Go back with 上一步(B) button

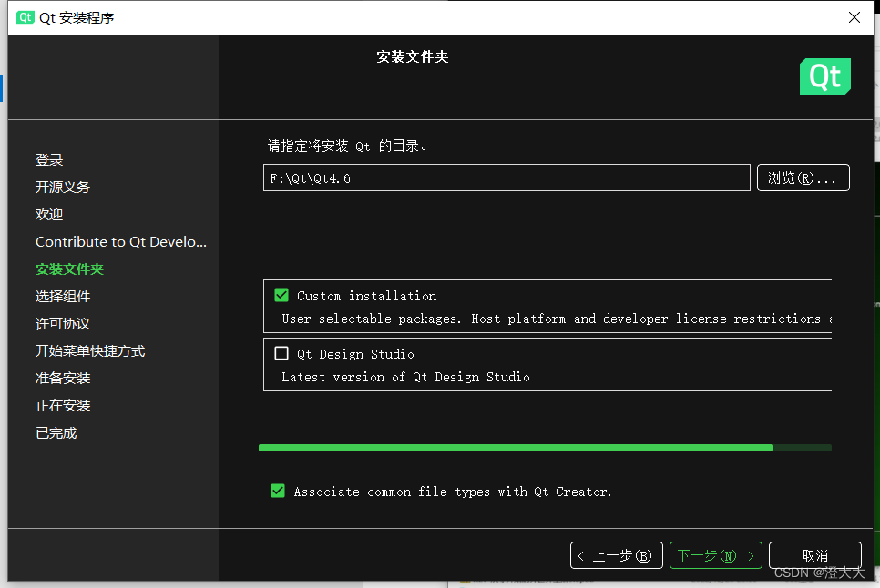tap(616, 555)
